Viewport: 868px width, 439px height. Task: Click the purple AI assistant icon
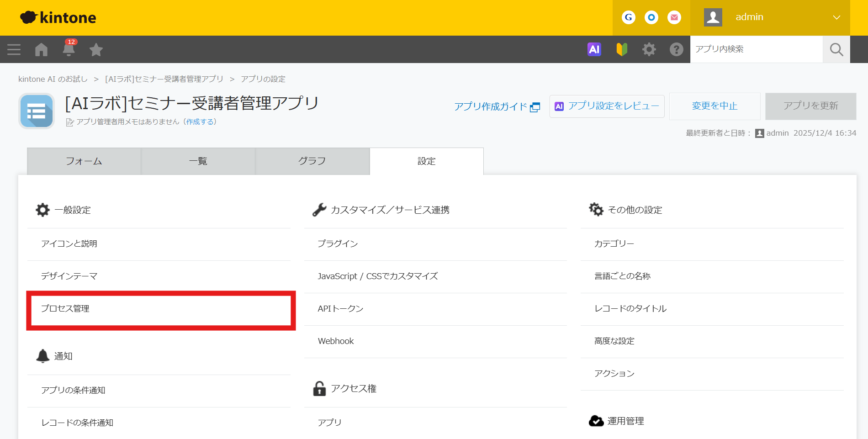tap(594, 49)
